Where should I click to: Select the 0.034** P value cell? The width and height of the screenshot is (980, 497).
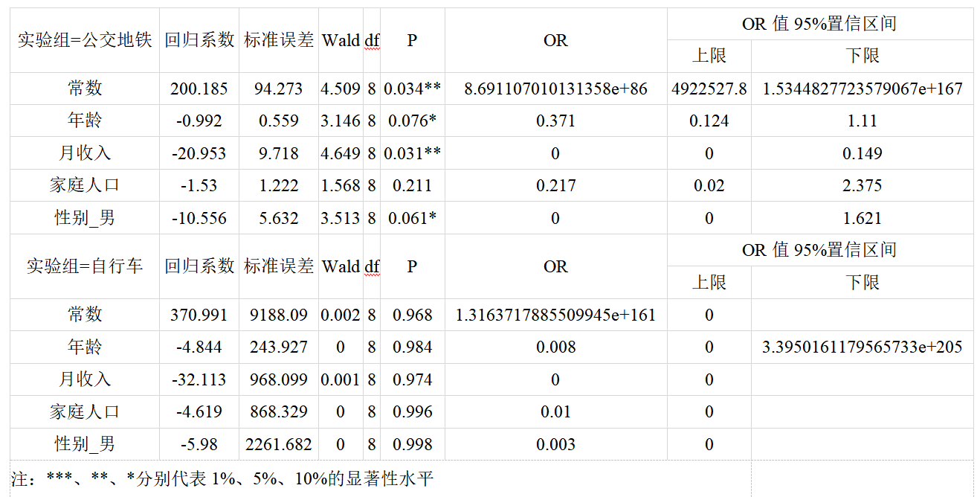(412, 89)
